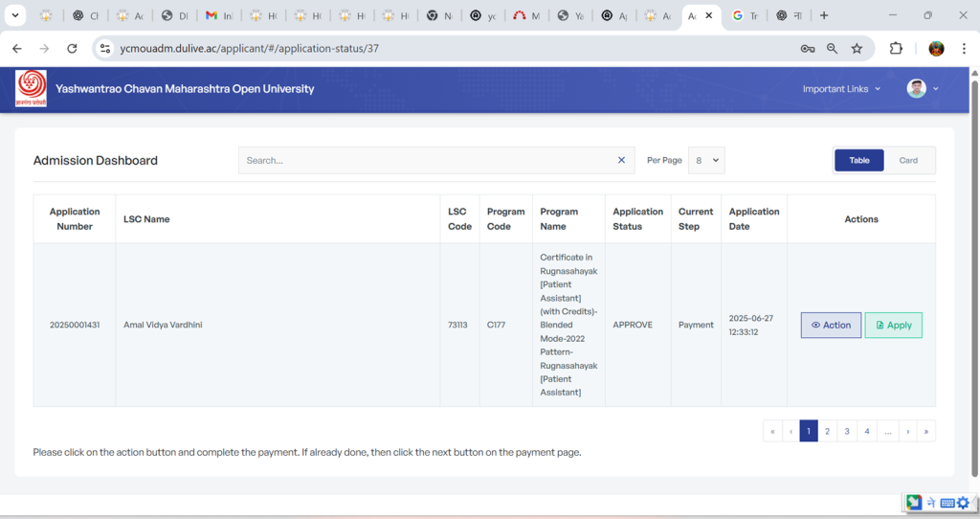Screen dimensions: 980x519
Task: Open the browser extensions puzzle icon
Action: (x=896, y=49)
